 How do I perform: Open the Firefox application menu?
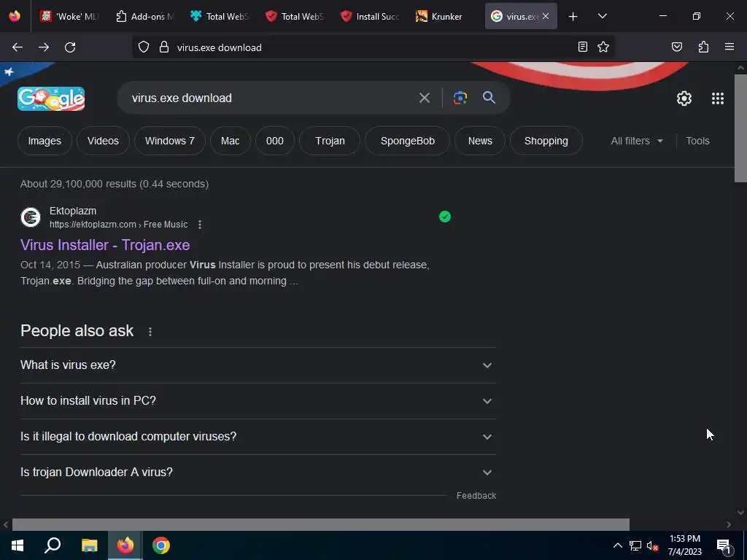click(729, 47)
